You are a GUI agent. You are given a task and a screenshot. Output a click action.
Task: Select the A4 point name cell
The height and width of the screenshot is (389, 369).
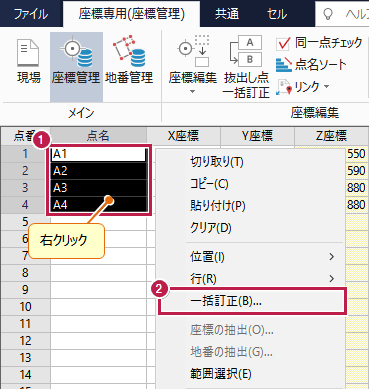coord(99,205)
